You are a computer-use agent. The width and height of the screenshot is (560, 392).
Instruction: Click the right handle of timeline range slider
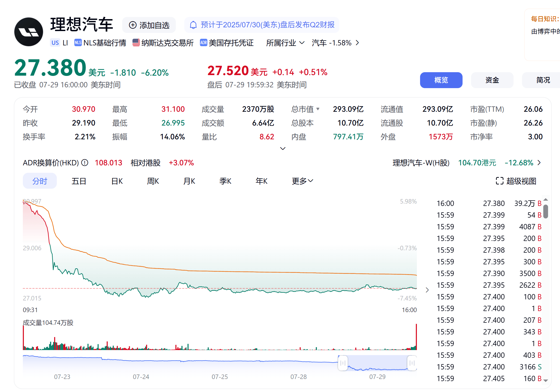(412, 363)
